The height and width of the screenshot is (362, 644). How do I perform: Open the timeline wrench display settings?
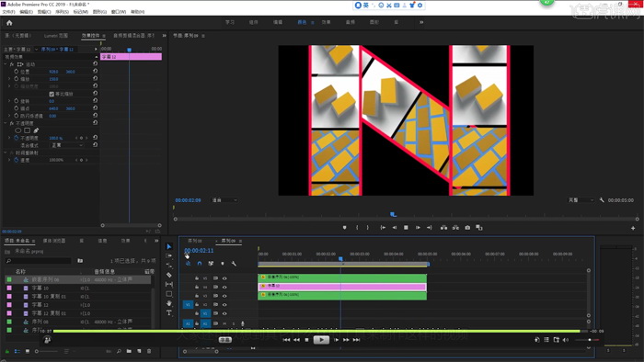pyautogui.click(x=234, y=264)
